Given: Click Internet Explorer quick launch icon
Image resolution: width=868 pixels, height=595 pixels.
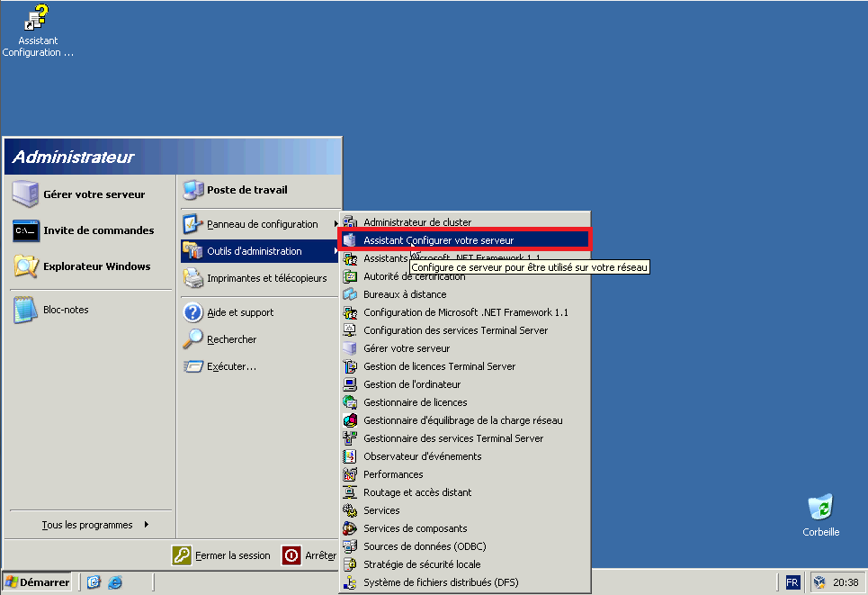Looking at the screenshot, I should tap(115, 582).
